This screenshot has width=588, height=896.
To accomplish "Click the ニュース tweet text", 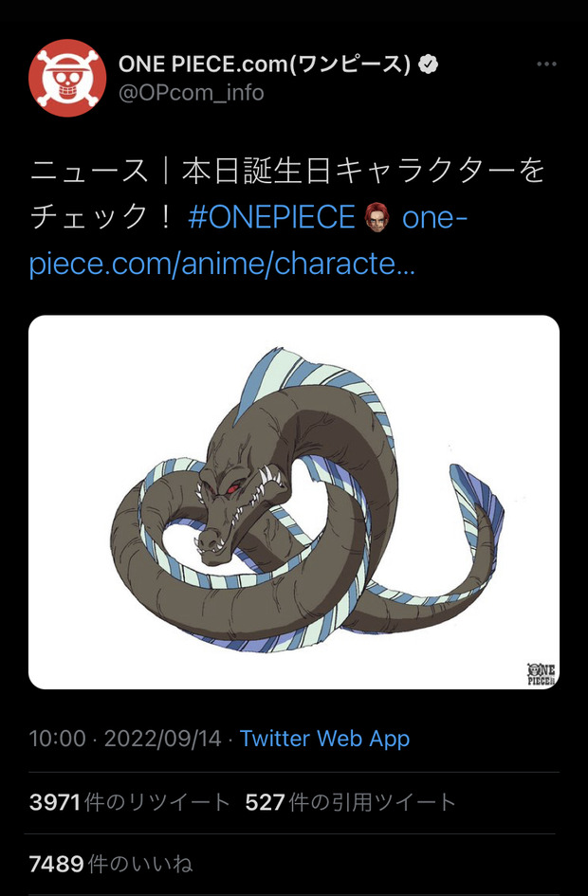I will pyautogui.click(x=88, y=172).
